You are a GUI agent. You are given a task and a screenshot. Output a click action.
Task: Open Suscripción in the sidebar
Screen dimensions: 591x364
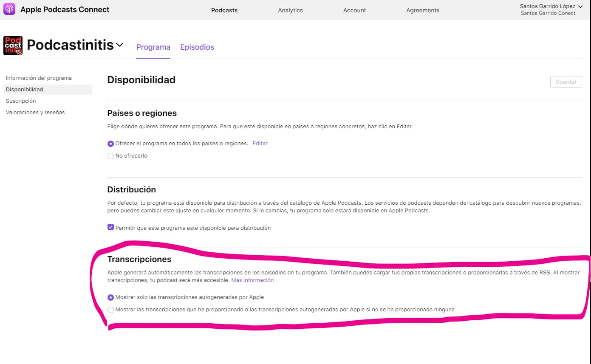pos(21,101)
